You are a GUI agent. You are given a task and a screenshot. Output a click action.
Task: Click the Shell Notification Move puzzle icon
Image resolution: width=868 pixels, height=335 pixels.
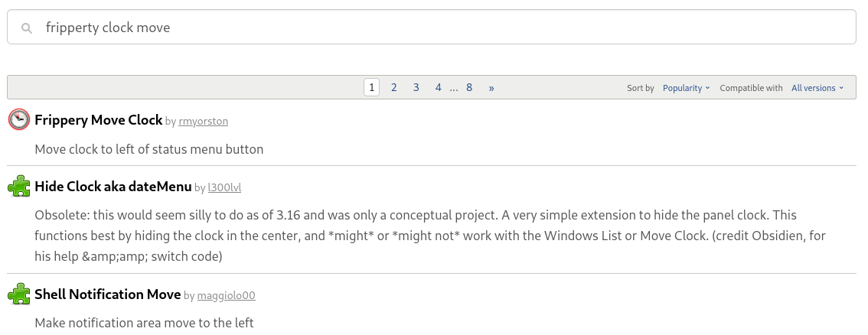[x=19, y=294]
